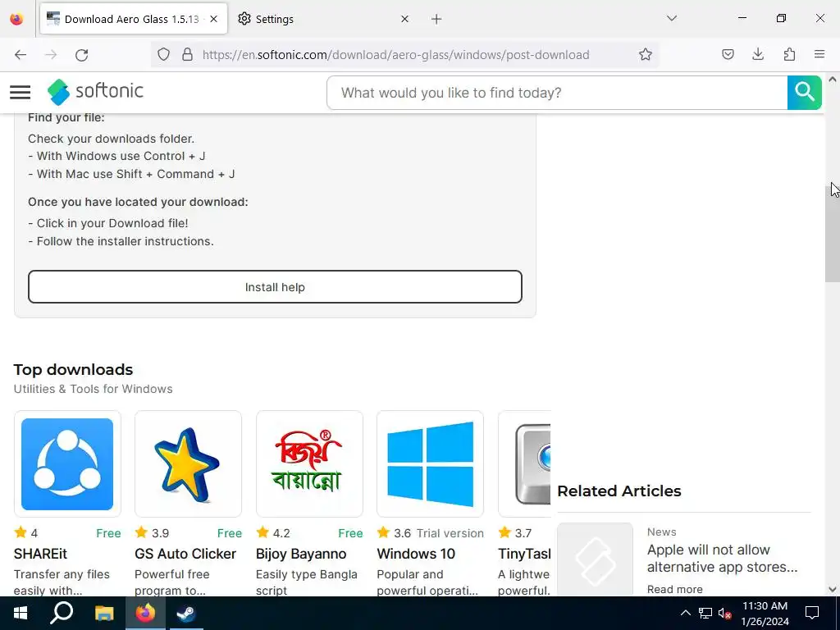Open the Bijoy Bayanno thumbnail
840x630 pixels.
click(x=309, y=464)
